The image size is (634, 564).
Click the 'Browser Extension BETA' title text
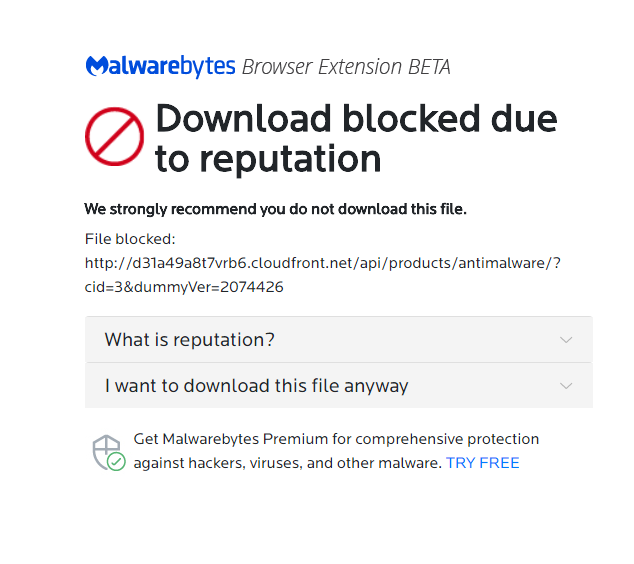click(346, 67)
